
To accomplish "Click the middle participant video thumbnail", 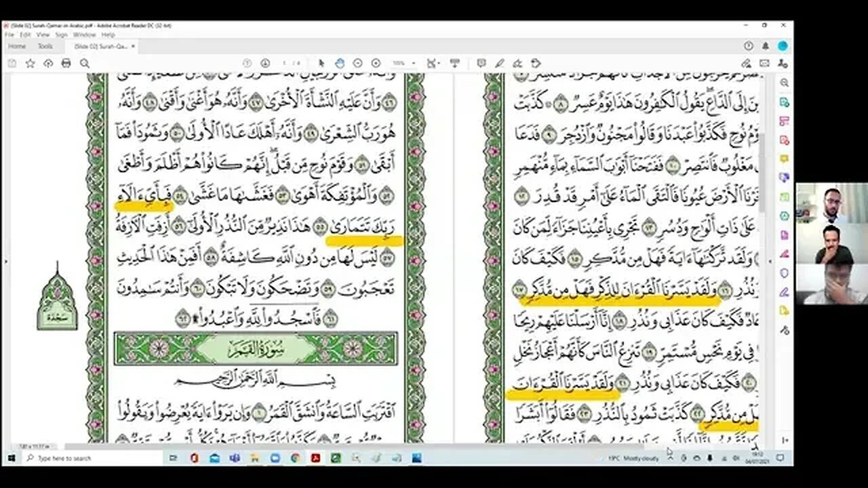I will coord(831,243).
